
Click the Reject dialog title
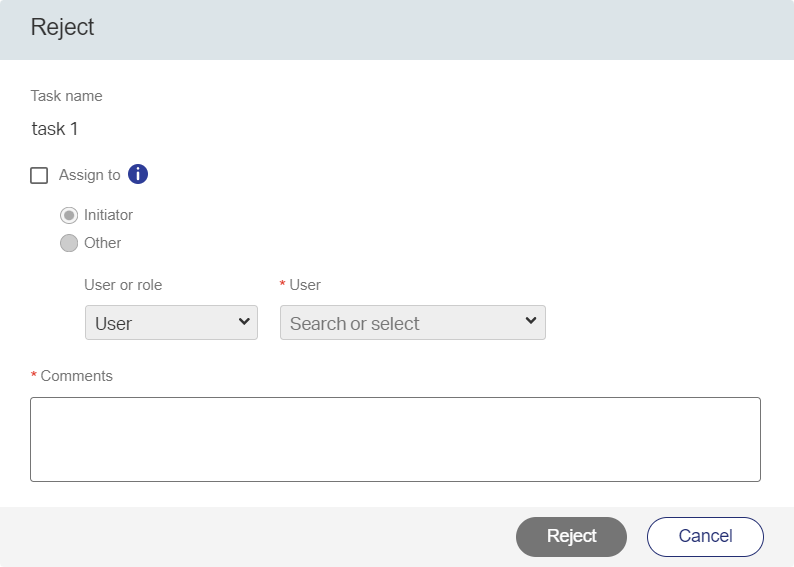[x=63, y=27]
